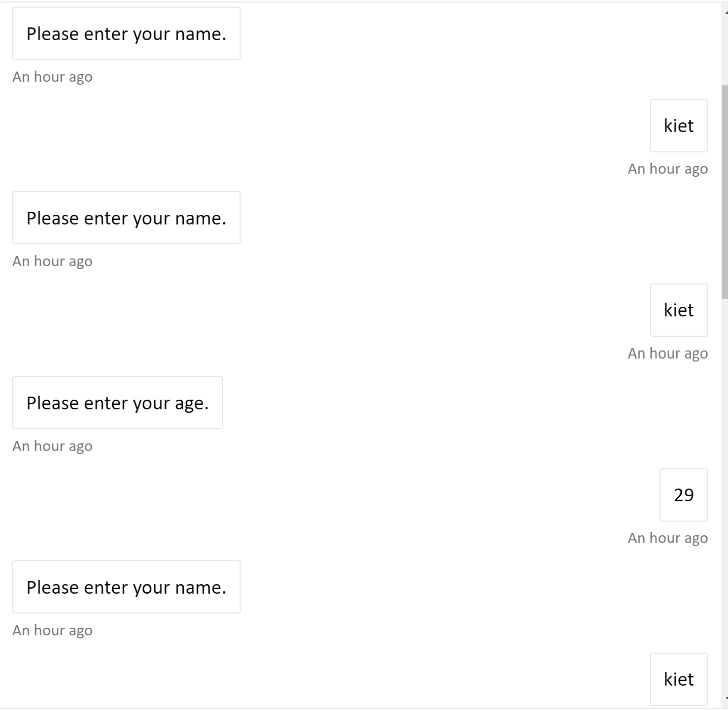Select the bottommost 'kiet' reply bubble
Viewport: 728px width, 710px height.
(x=679, y=679)
